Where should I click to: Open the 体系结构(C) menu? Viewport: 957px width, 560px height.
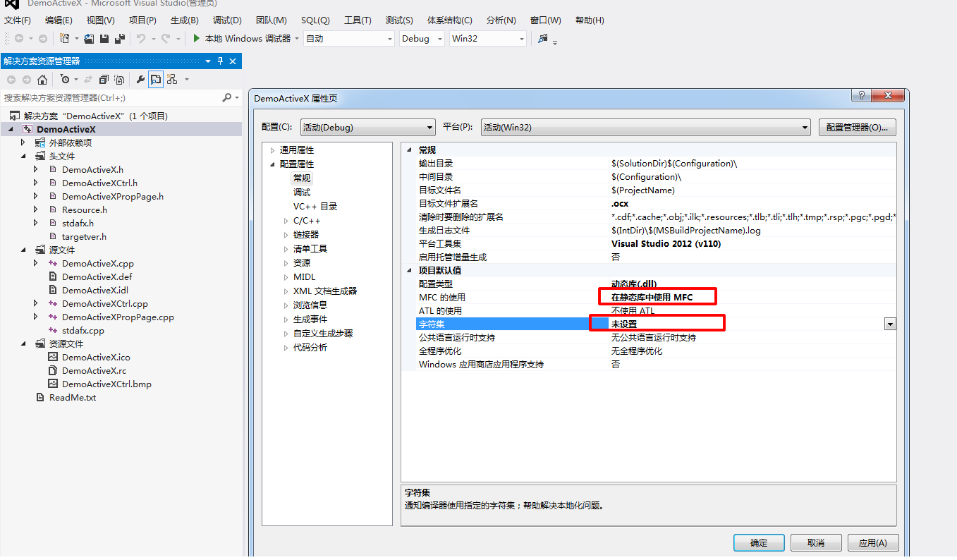click(450, 20)
